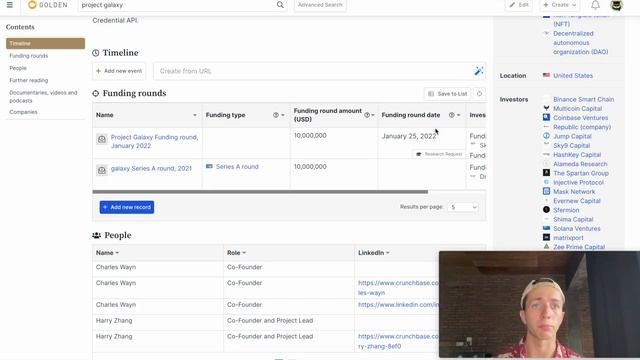
Task: Click the Spartan Group logo icon
Action: pyautogui.click(x=546, y=173)
